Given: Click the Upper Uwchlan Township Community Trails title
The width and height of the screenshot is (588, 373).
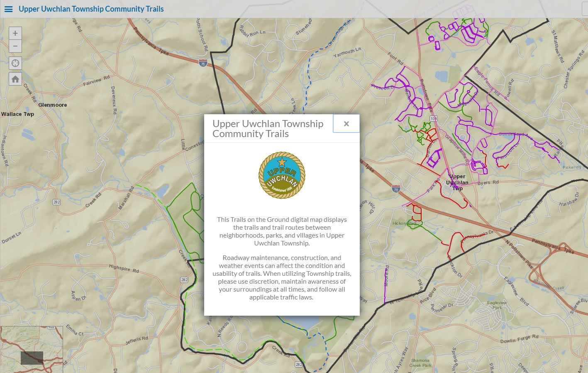Looking at the screenshot, I should click(91, 9).
